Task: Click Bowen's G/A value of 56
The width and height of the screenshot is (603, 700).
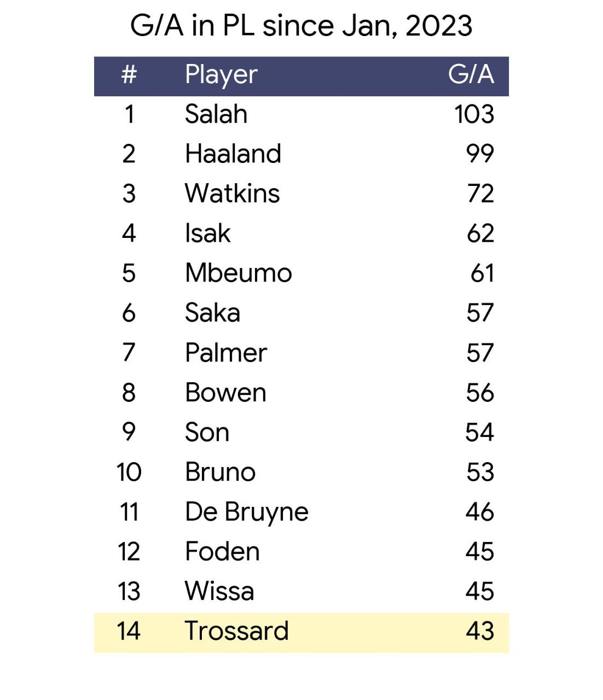Action: pyautogui.click(x=480, y=393)
